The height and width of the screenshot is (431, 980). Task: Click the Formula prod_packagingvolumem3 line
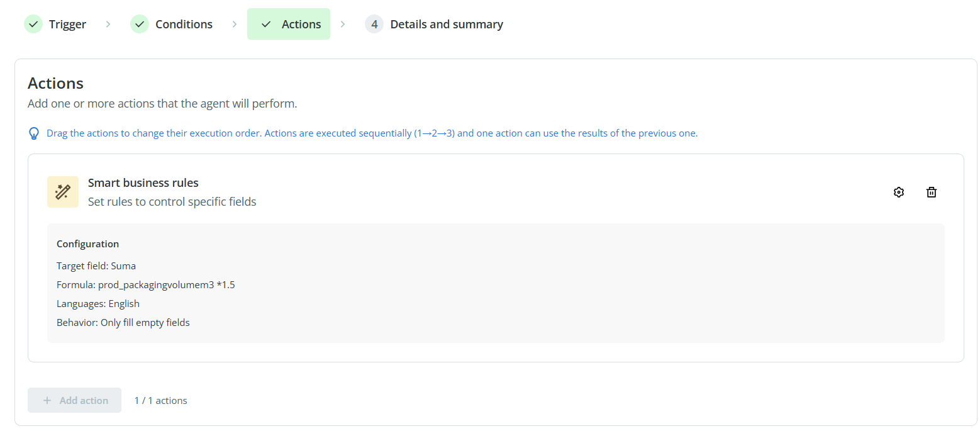click(146, 285)
